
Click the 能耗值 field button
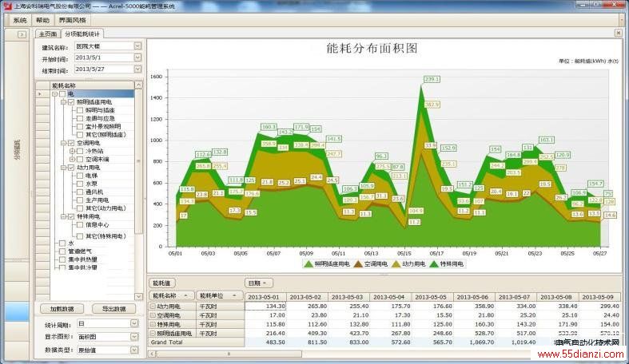pos(162,283)
